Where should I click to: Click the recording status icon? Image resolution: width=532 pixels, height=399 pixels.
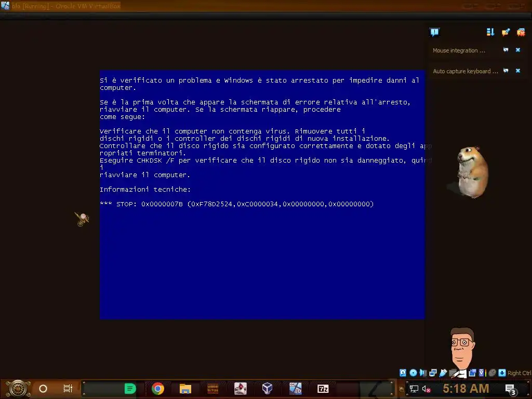[x=492, y=373]
